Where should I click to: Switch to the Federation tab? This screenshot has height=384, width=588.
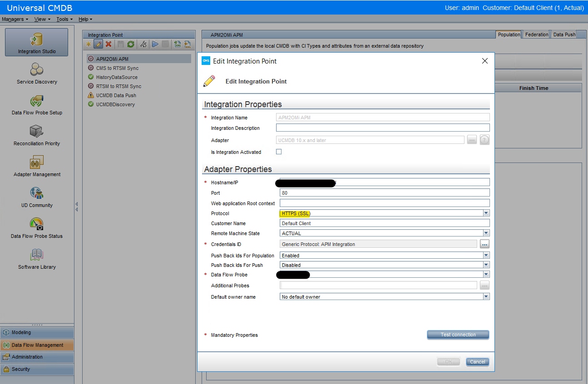[x=536, y=34]
